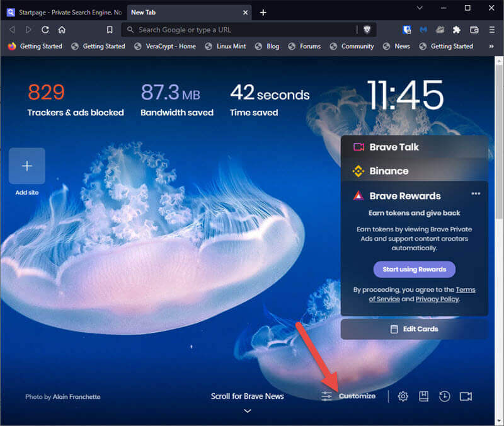Start Brave Talk via bottom camera icon

point(466,396)
